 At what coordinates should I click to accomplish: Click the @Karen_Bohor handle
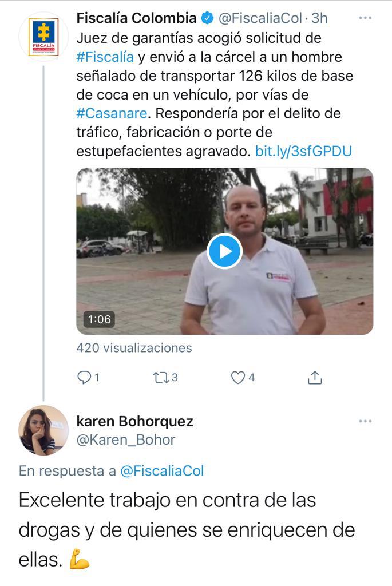pyautogui.click(x=125, y=440)
